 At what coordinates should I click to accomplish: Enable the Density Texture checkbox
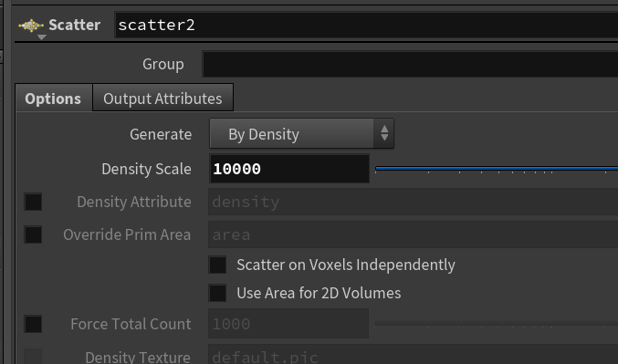tap(33, 356)
